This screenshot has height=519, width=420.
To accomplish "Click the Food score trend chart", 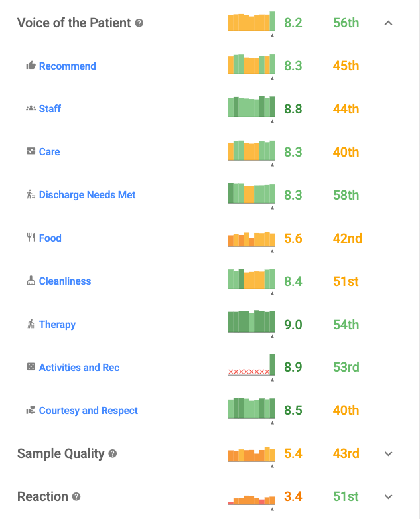I will [251, 239].
